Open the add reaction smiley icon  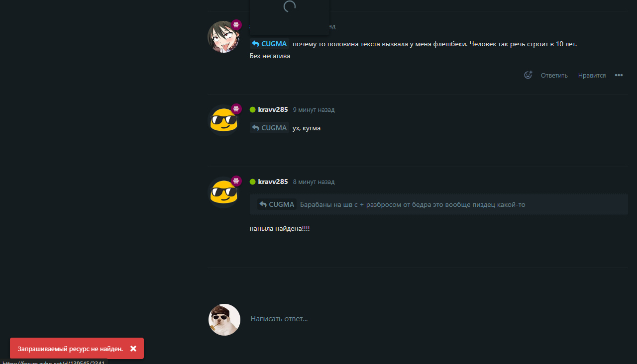point(528,75)
